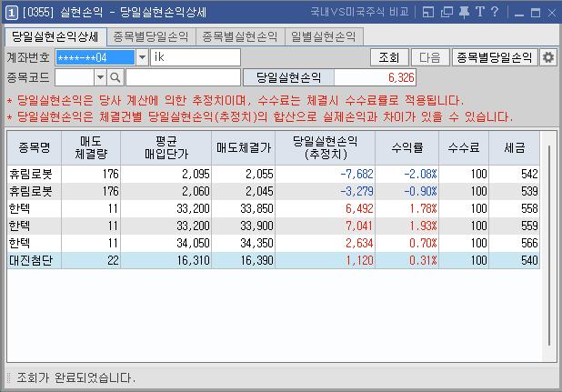Viewport: 562px width, 392px height.
Task: Click the 평균 매입단가 column header
Action: (x=166, y=147)
